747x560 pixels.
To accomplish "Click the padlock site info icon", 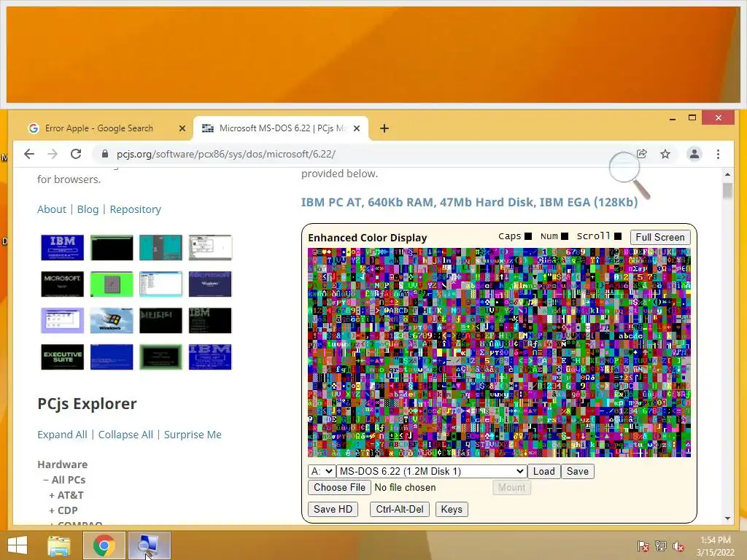I will click(x=105, y=154).
